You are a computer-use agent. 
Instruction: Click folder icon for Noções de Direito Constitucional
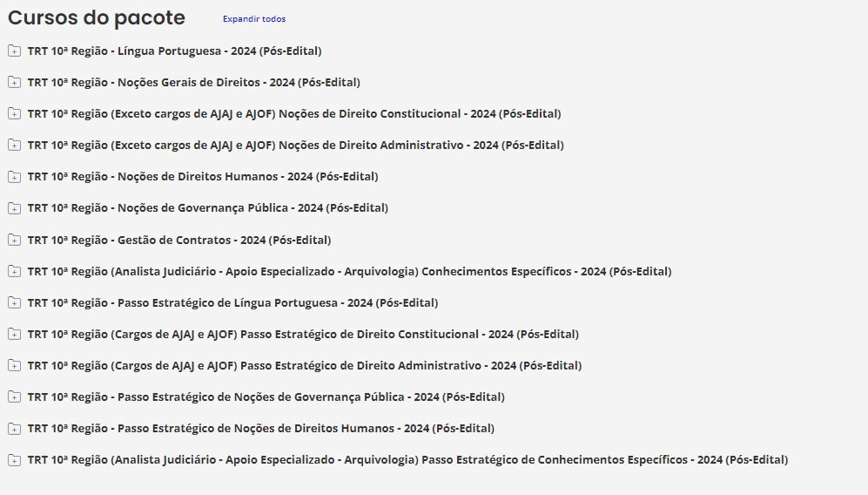(x=14, y=114)
